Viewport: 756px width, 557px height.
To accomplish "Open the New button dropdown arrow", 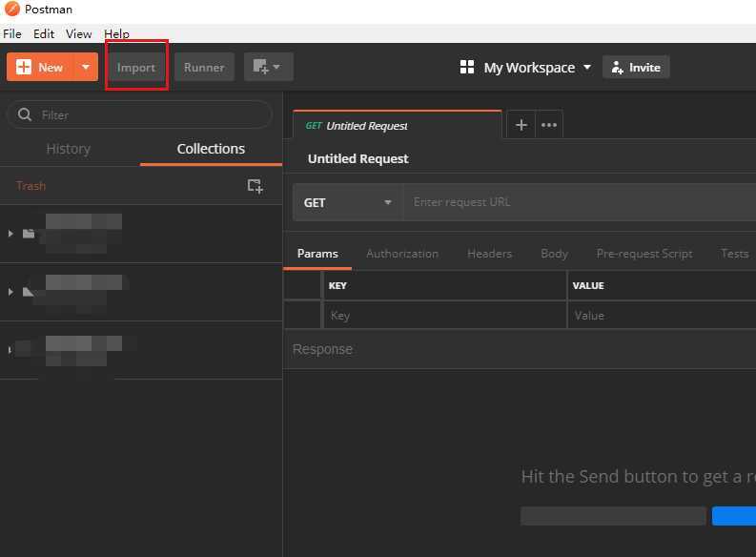I will click(86, 67).
